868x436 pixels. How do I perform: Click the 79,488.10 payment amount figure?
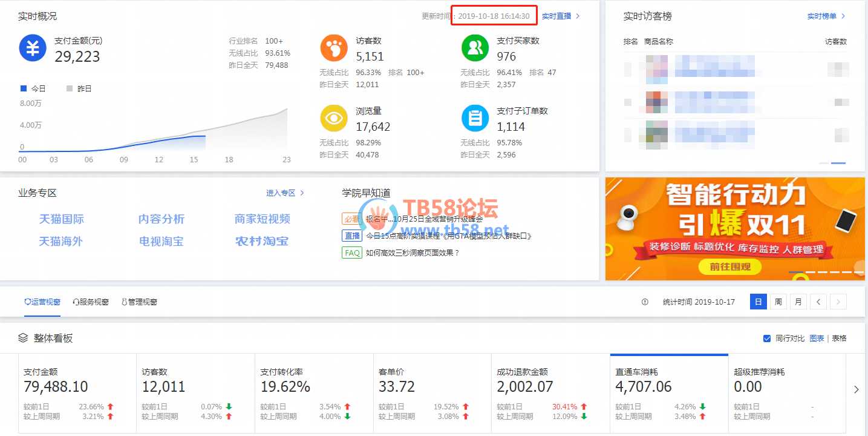pos(56,386)
